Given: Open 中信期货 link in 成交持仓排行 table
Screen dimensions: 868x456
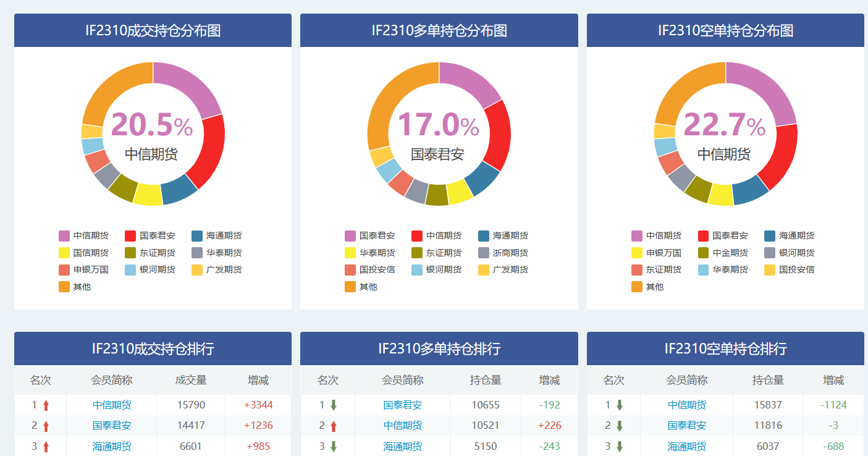Looking at the screenshot, I should 112,405.
